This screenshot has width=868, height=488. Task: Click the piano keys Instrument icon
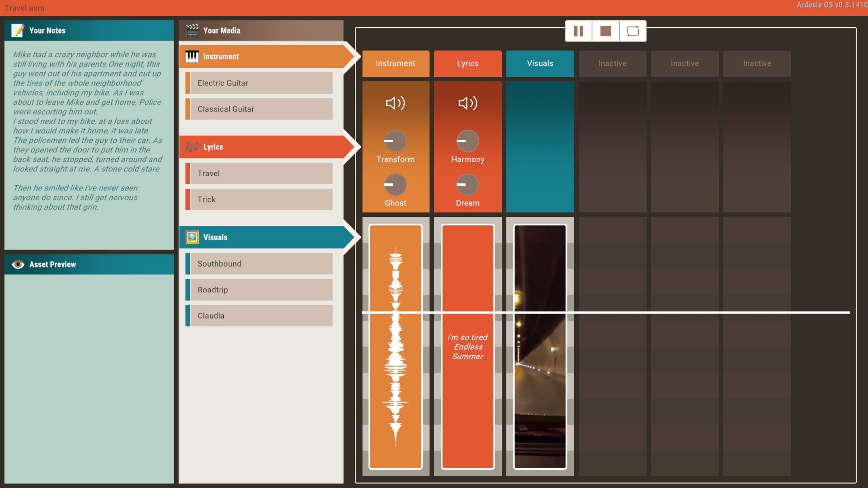tap(192, 56)
